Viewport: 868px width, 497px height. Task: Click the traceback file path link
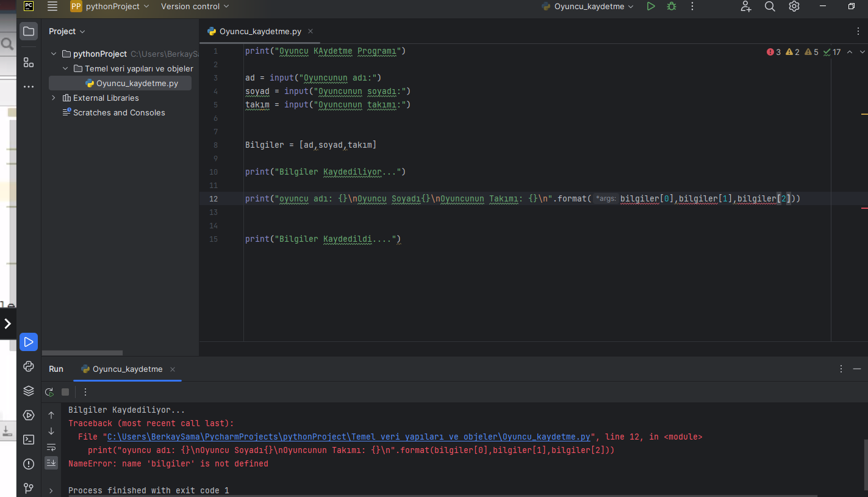coord(348,437)
